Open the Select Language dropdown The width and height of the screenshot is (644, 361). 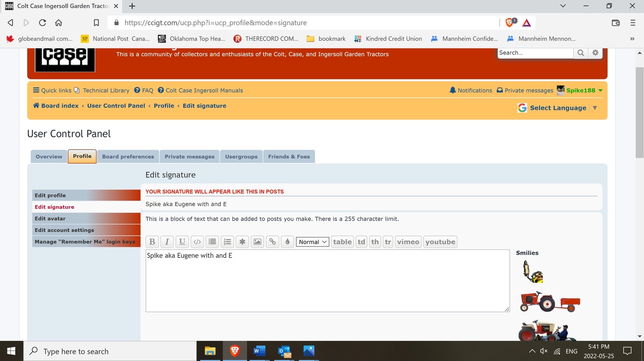558,108
